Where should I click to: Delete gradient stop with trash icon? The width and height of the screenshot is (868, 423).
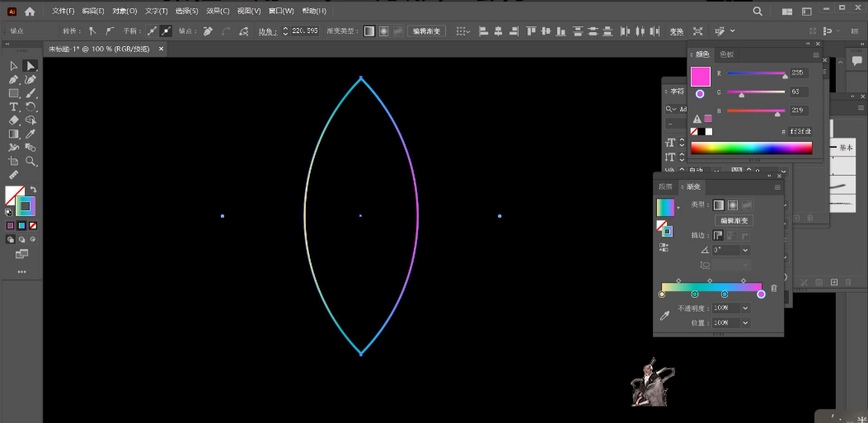(773, 288)
